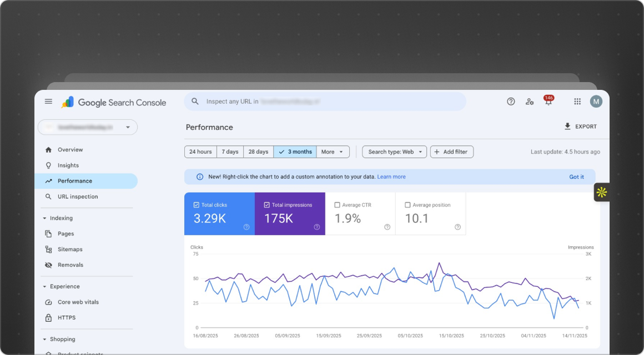Click the info icon in annotation banner
The height and width of the screenshot is (355, 644).
click(200, 177)
